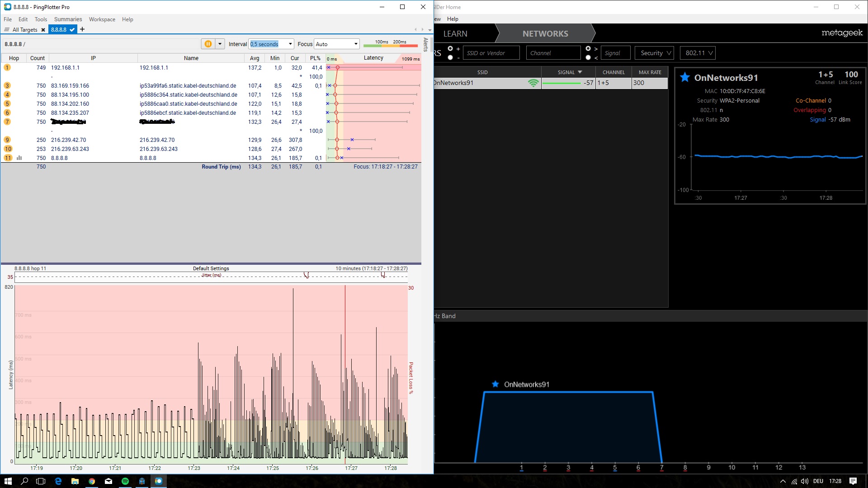The width and height of the screenshot is (868, 488).
Task: Open the Interval dropdown
Action: point(290,44)
